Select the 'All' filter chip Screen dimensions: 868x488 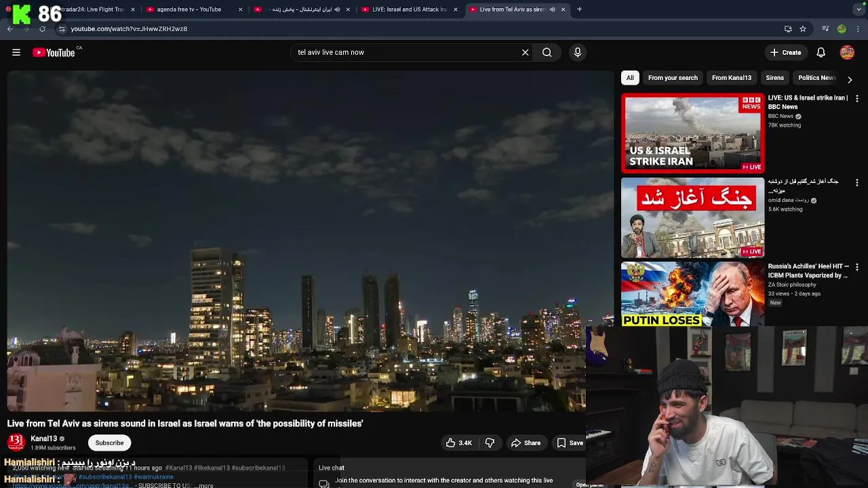[630, 77]
